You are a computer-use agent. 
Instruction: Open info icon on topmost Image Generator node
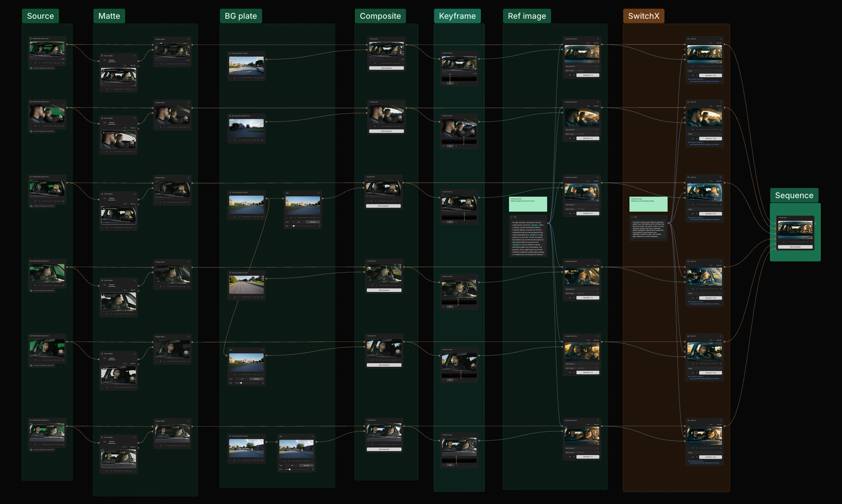point(598,39)
